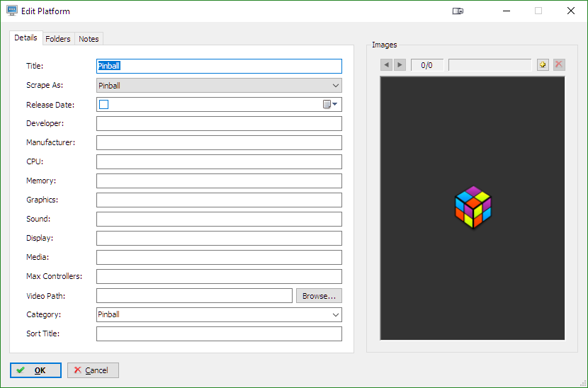Open the image type dropdown field

[490, 65]
